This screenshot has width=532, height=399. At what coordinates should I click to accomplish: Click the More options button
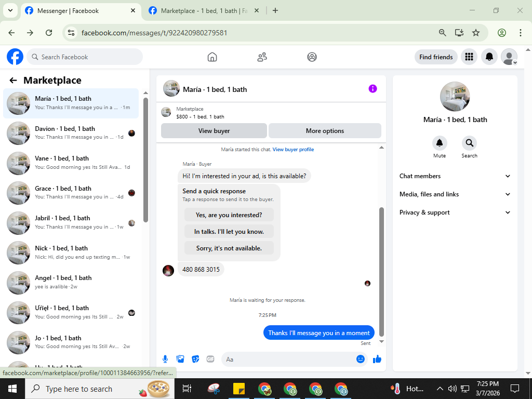coord(325,130)
